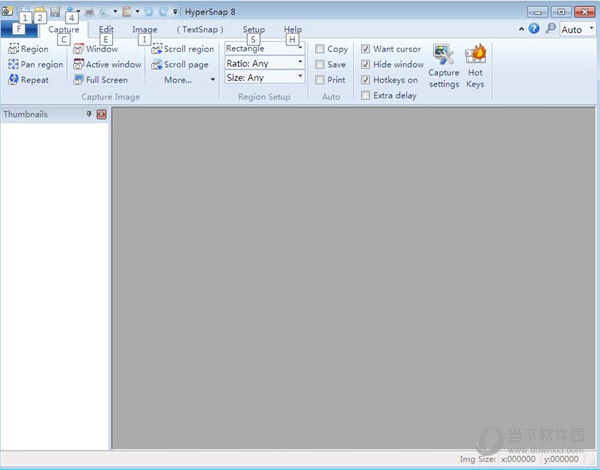Screen dimensions: 600x470
Task: Expand the Customize Quick Access Toolbar arrow
Action: pos(175,12)
